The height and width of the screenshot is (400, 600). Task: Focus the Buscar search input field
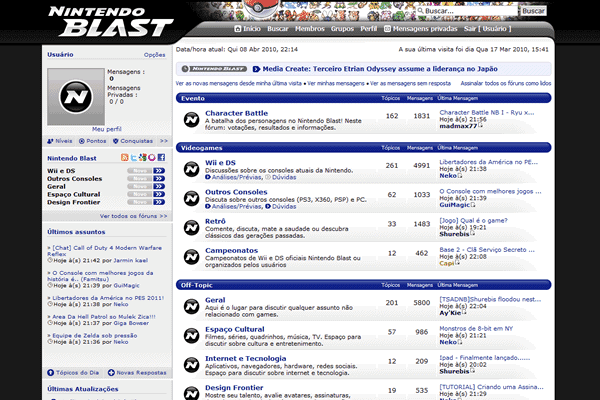click(467, 11)
